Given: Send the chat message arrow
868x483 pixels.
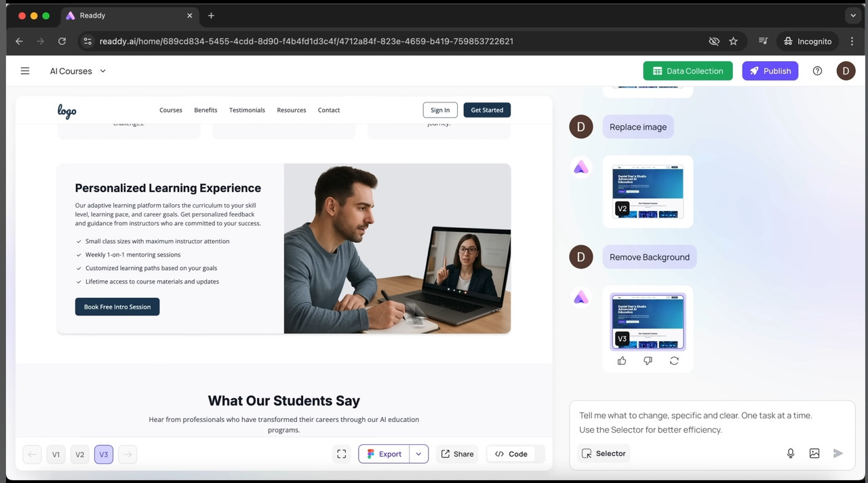Looking at the screenshot, I should [x=838, y=453].
